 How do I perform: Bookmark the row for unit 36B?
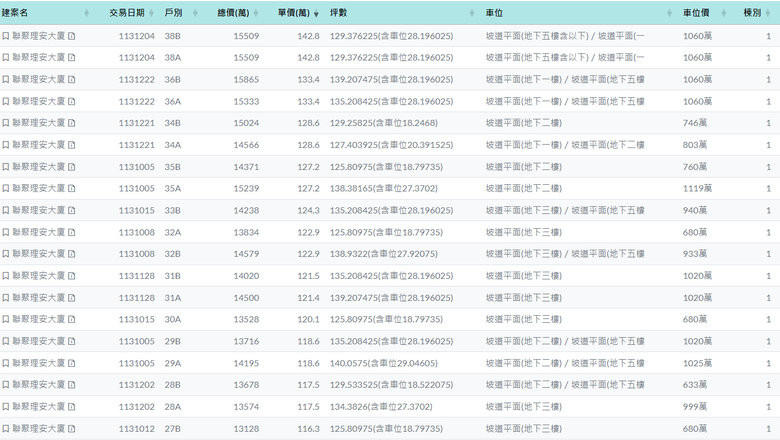coord(5,80)
